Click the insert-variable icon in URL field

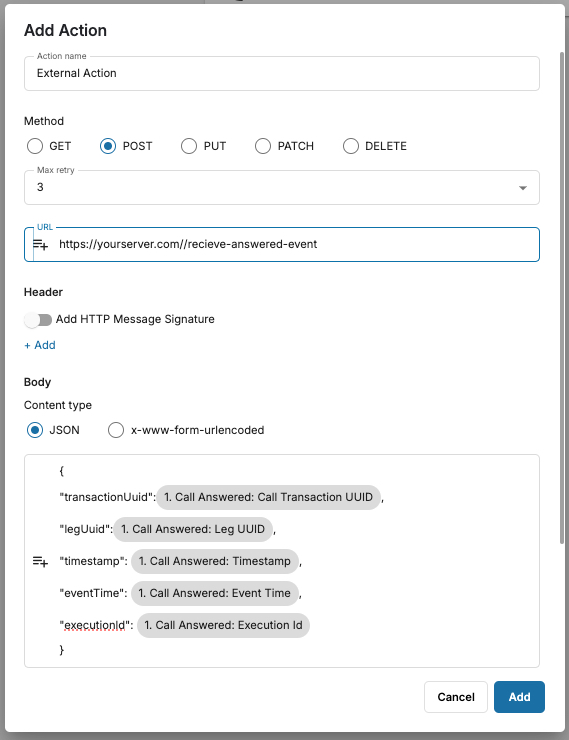point(41,244)
